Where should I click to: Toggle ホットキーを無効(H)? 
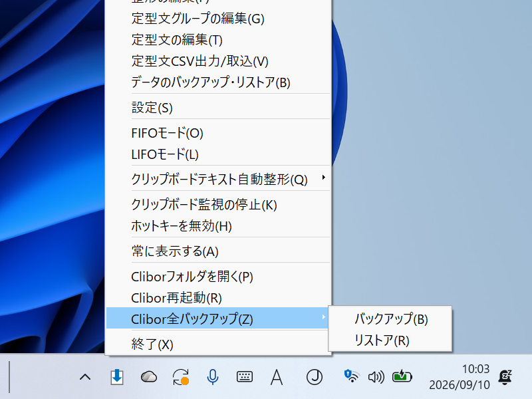pos(218,226)
